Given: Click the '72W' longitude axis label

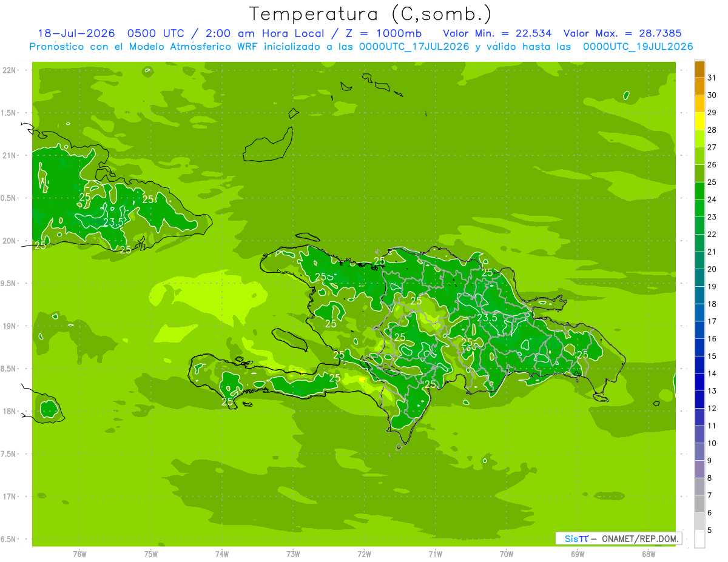Looking at the screenshot, I should (364, 554).
